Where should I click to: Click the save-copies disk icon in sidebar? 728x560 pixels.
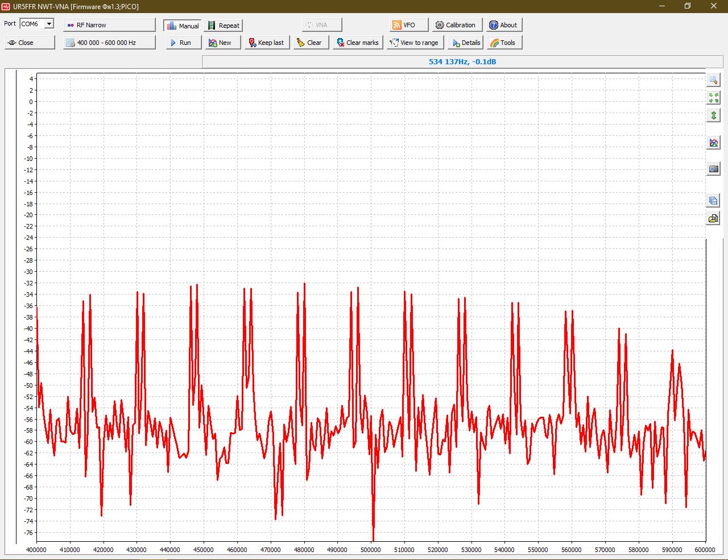(713, 200)
